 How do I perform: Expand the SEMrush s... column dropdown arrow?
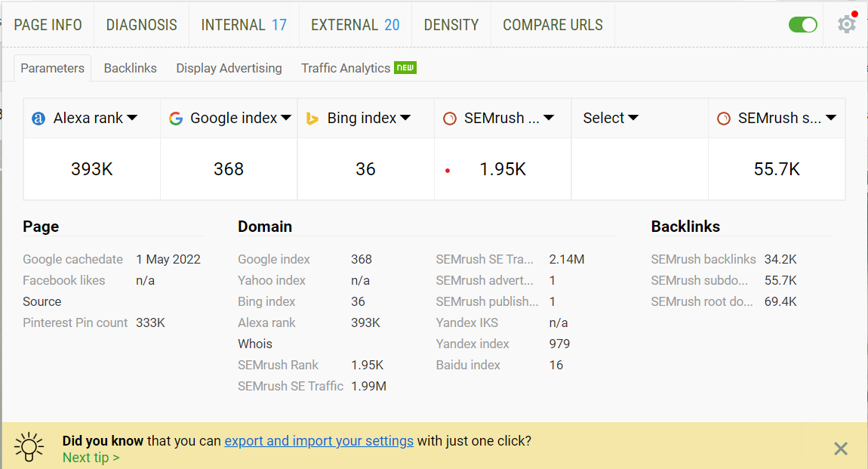(831, 118)
